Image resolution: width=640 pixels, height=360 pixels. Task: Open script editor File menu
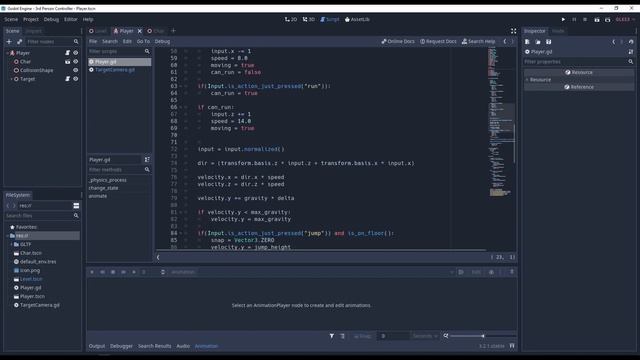click(93, 41)
